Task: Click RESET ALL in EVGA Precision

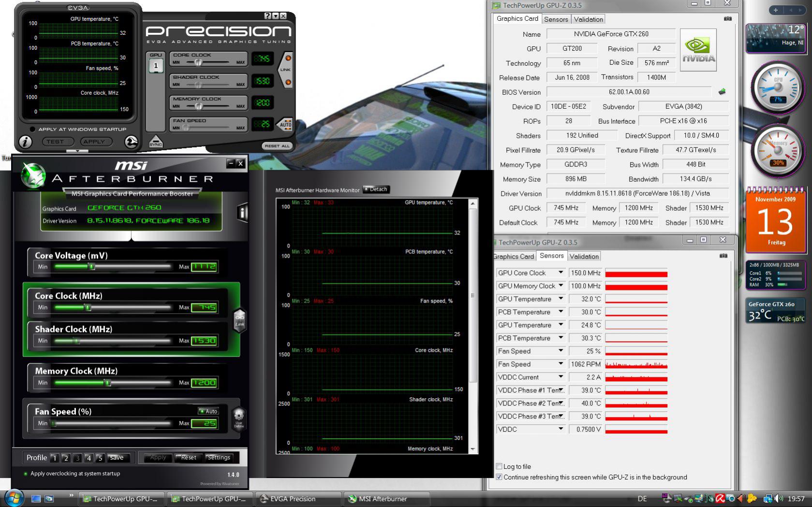Action: click(x=277, y=145)
